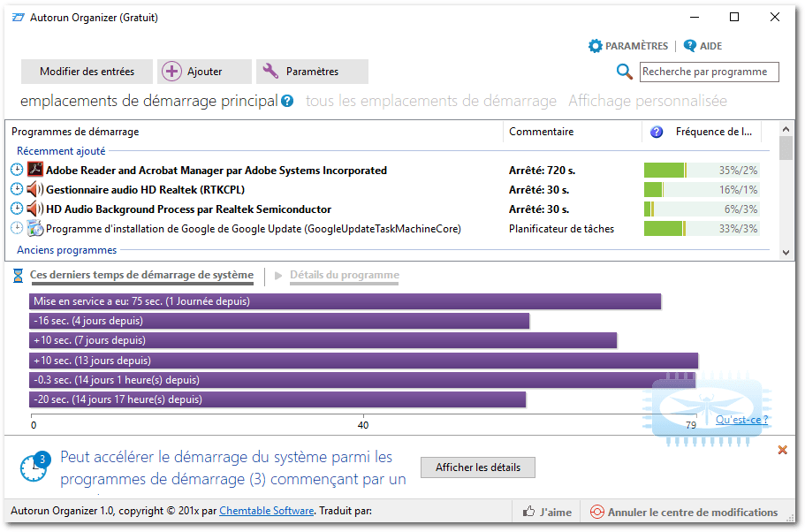This screenshot has height=532, width=805.
Task: Click the 33%/3% frequency bar for Google Update
Action: [x=702, y=229]
